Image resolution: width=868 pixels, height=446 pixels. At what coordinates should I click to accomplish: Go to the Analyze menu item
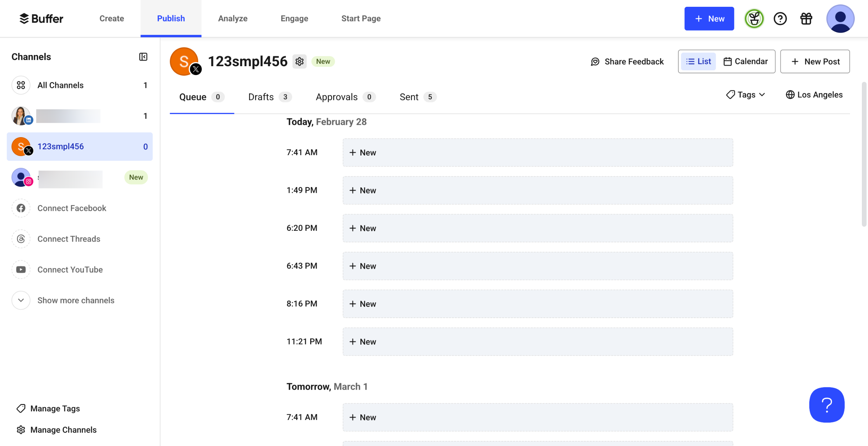(233, 19)
